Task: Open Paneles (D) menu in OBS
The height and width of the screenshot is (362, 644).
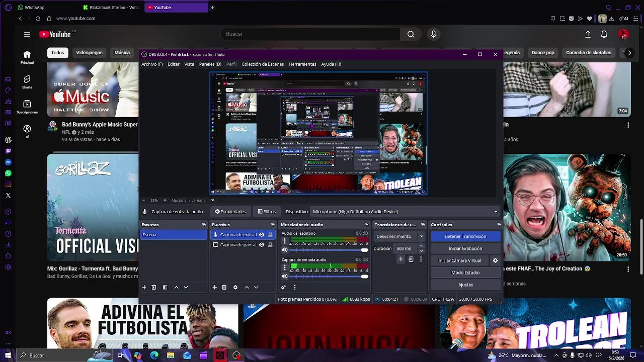Action: tap(210, 64)
